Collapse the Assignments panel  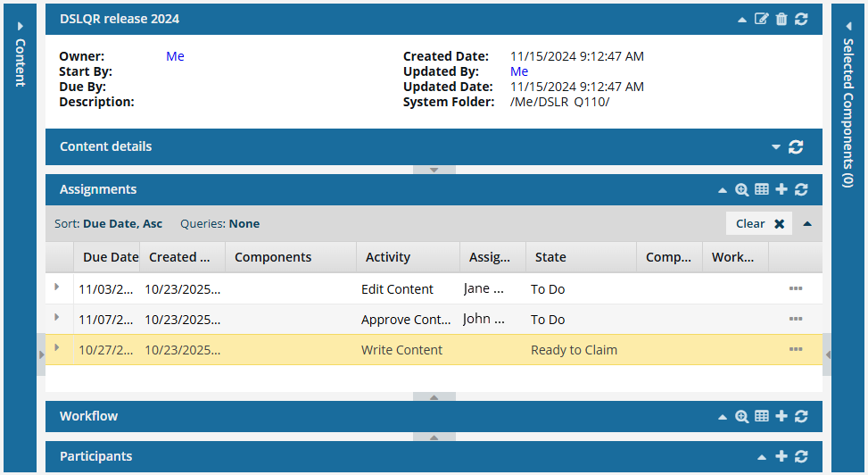click(723, 190)
